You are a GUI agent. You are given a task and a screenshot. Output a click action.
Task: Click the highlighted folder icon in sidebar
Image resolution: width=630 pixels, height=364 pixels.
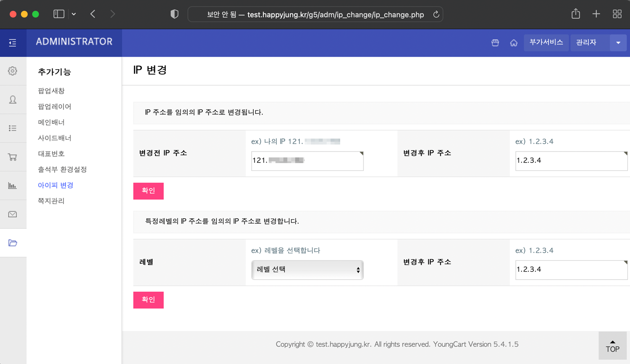[13, 243]
